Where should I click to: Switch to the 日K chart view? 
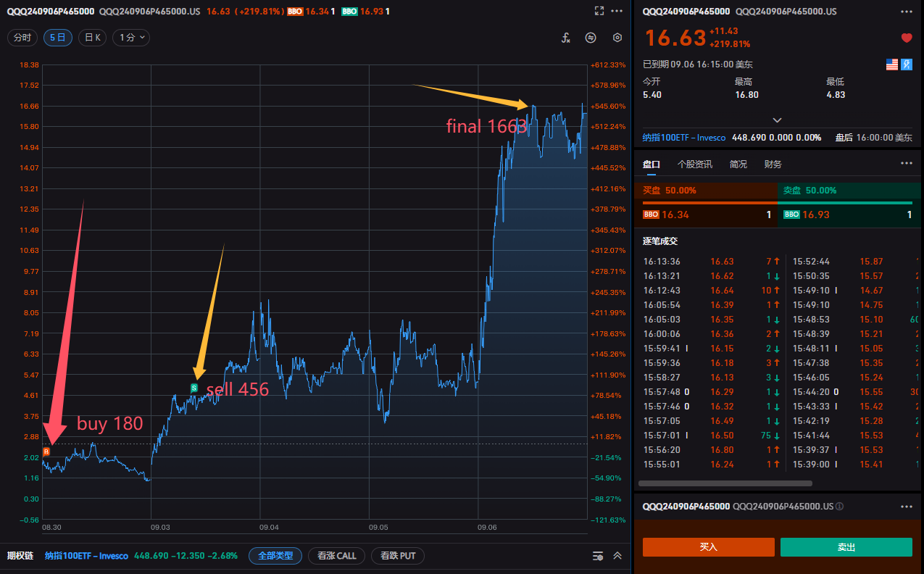[x=92, y=38]
